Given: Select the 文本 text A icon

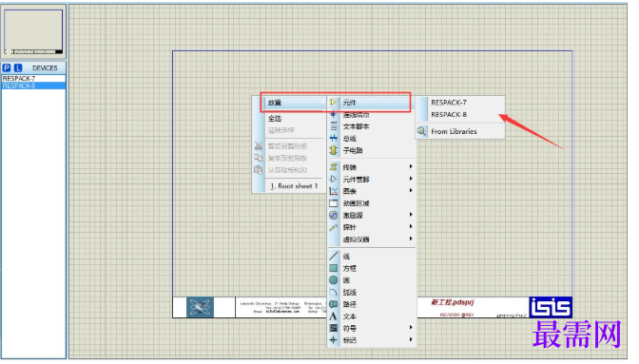Looking at the screenshot, I should [334, 316].
